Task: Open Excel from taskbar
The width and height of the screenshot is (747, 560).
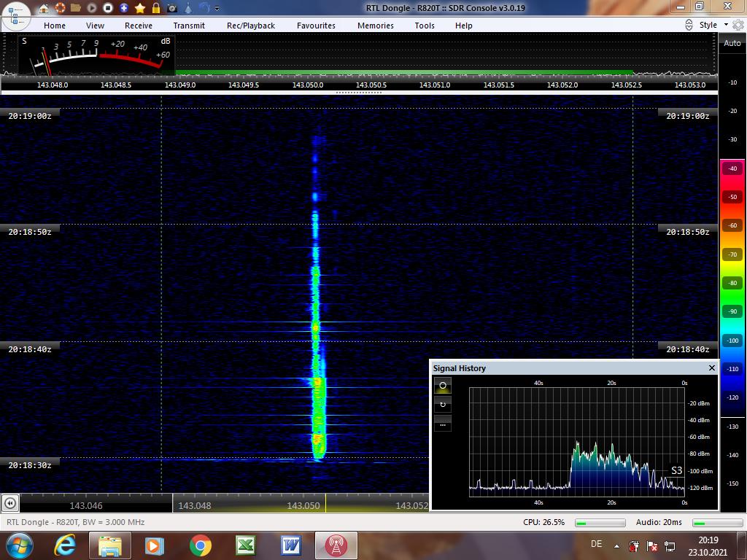Action: [245, 545]
